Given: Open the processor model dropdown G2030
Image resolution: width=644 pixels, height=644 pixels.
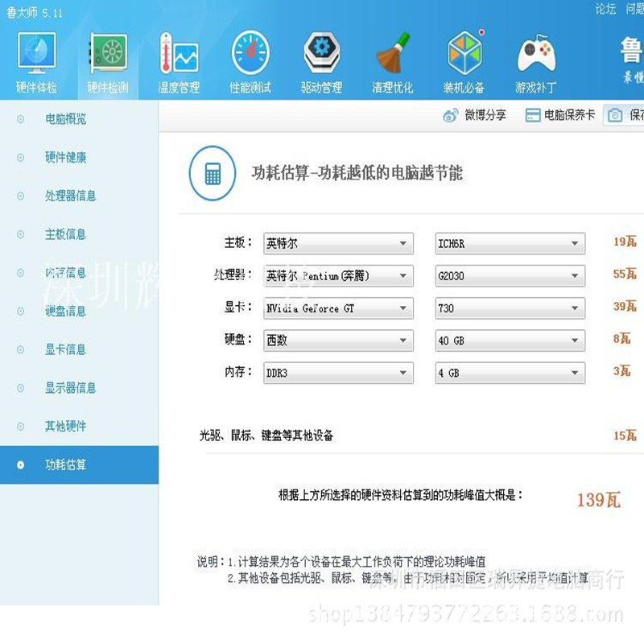Looking at the screenshot, I should pyautogui.click(x=510, y=275).
